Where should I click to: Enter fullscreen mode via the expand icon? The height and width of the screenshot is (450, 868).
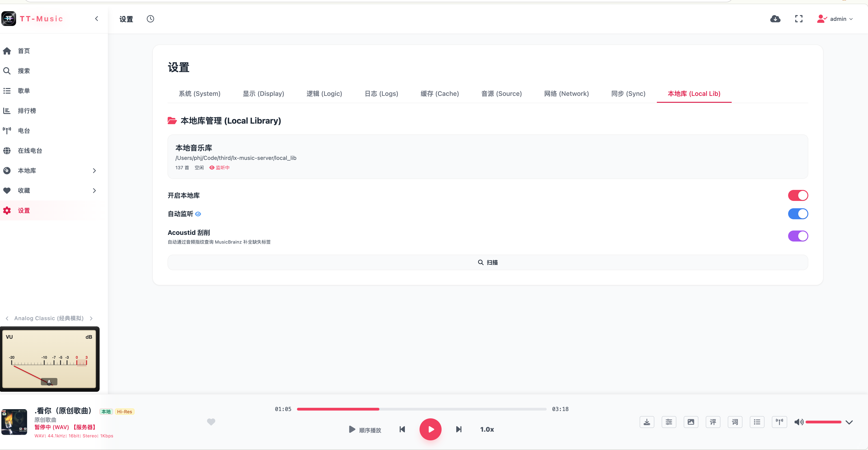pyautogui.click(x=799, y=19)
